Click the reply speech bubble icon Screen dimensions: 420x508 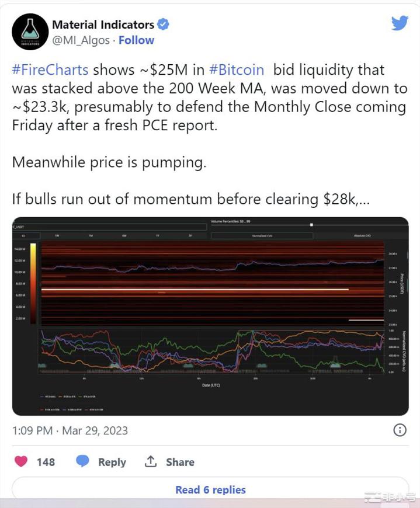[x=83, y=461]
